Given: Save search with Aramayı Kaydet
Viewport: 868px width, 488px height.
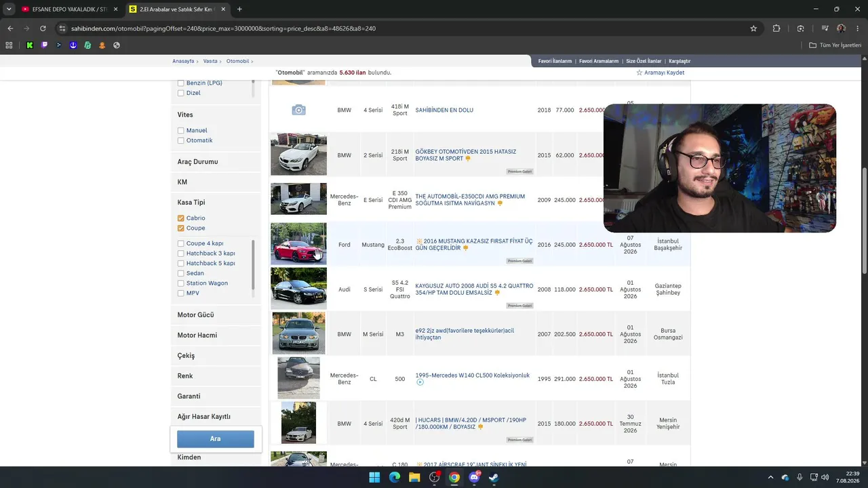Looking at the screenshot, I should coord(660,73).
